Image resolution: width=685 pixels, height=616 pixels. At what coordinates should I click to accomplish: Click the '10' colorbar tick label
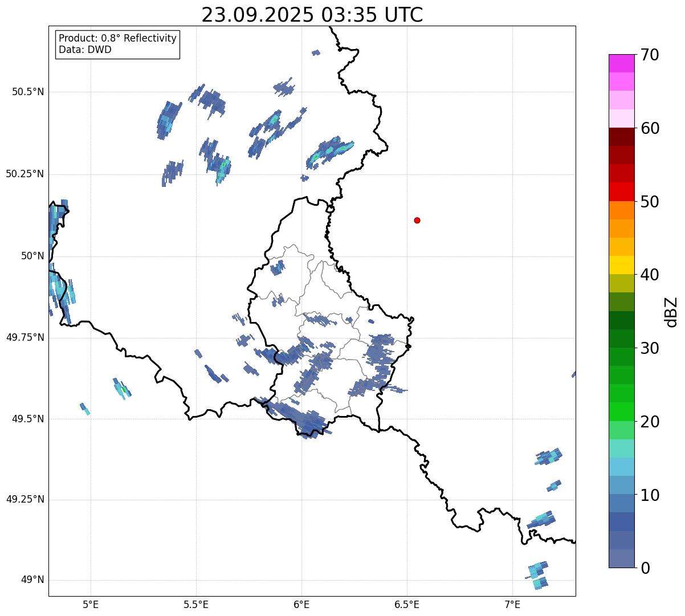[x=650, y=495]
